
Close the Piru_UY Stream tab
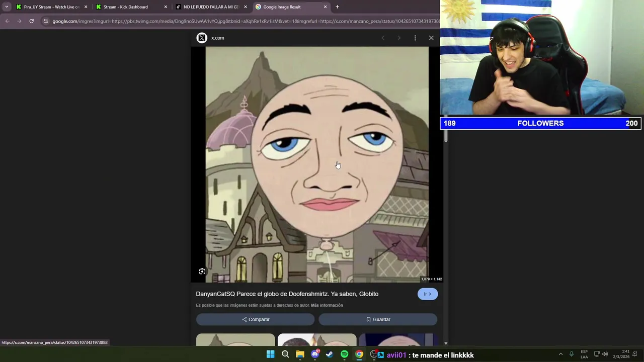coord(86,7)
